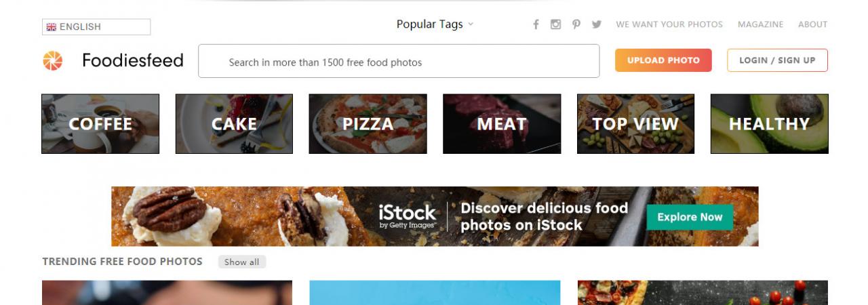
Task: Open We Want Your Photos link
Action: 669,24
